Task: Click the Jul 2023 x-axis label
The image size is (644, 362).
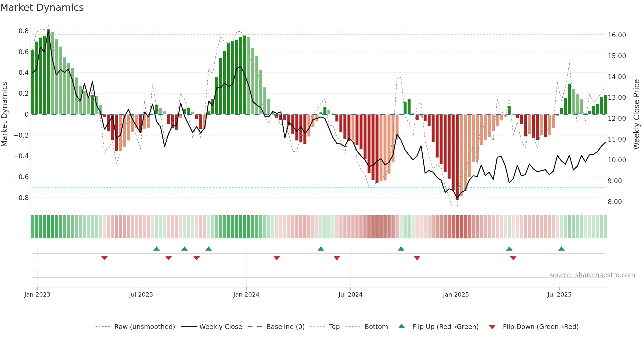Action: (141, 294)
